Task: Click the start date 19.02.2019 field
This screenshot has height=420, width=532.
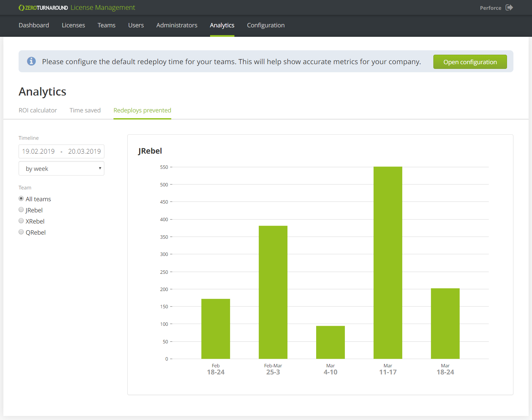Action: click(38, 151)
